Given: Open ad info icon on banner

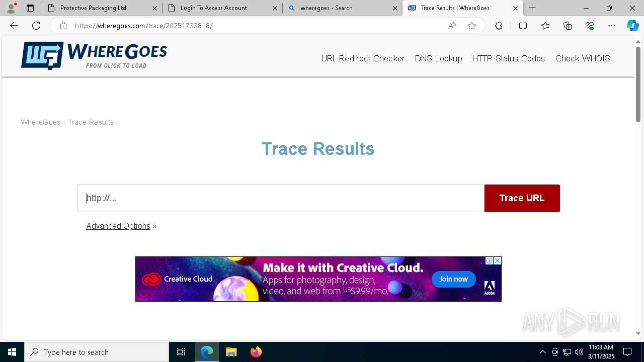Looking at the screenshot, I should click(x=489, y=260).
